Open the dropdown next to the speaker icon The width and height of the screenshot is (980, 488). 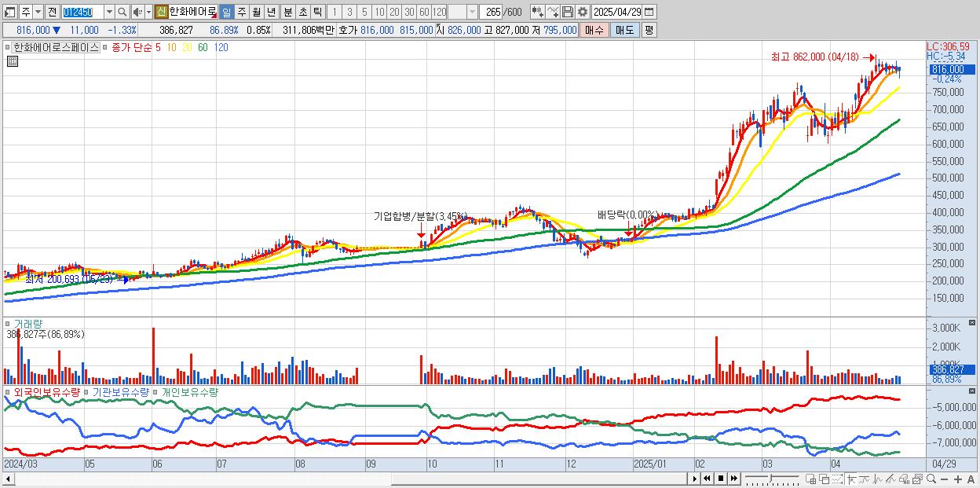tap(148, 12)
